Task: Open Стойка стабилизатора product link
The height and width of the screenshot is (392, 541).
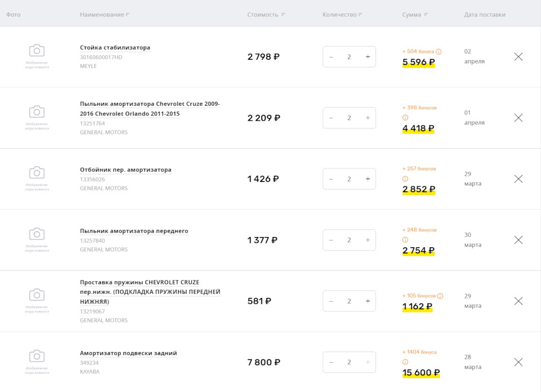Action: coord(115,47)
